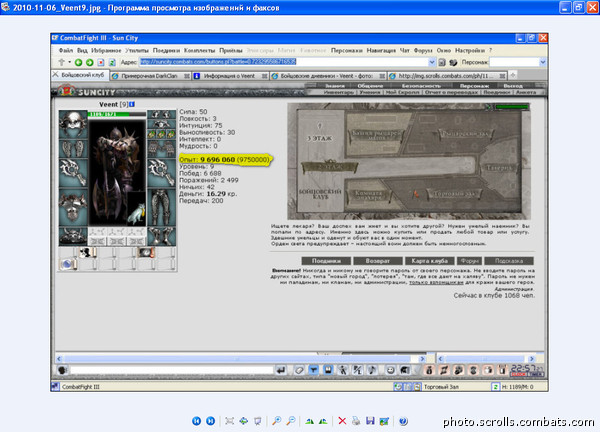Switch to Примерочная DarkClan tab
The width and height of the screenshot is (600, 432).
pyautogui.click(x=150, y=76)
